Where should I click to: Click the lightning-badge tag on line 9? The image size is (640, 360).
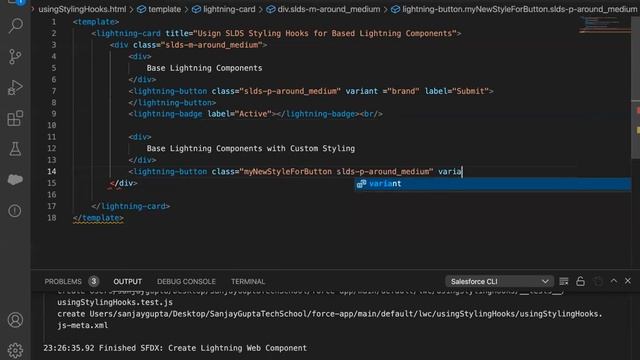[x=165, y=114]
